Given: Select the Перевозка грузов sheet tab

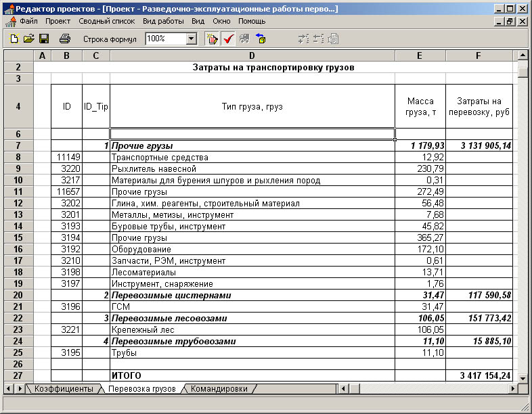Looking at the screenshot, I should point(142,389).
